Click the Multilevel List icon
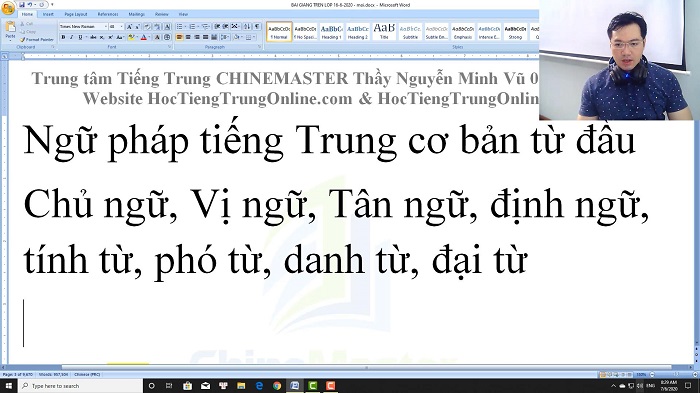 pyautogui.click(x=205, y=27)
